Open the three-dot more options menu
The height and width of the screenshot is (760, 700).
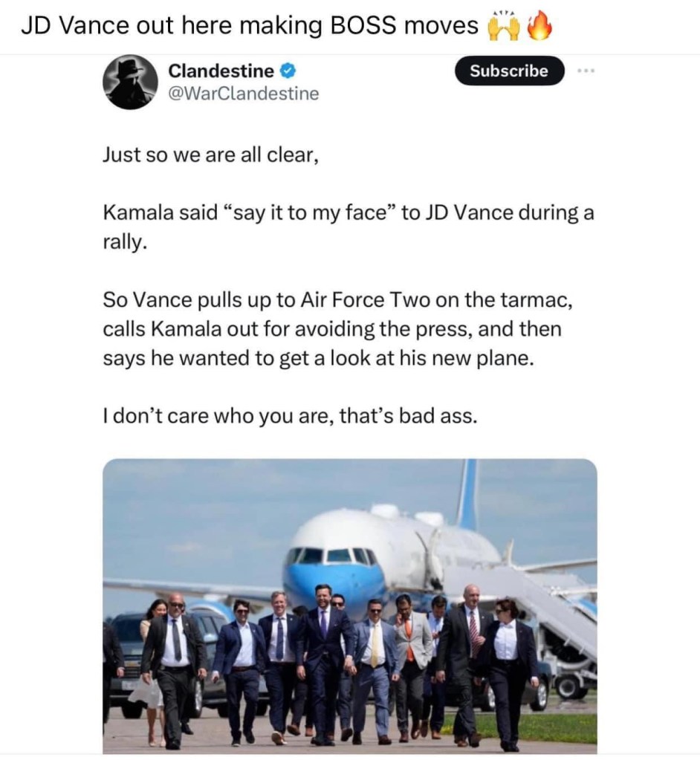tap(585, 71)
